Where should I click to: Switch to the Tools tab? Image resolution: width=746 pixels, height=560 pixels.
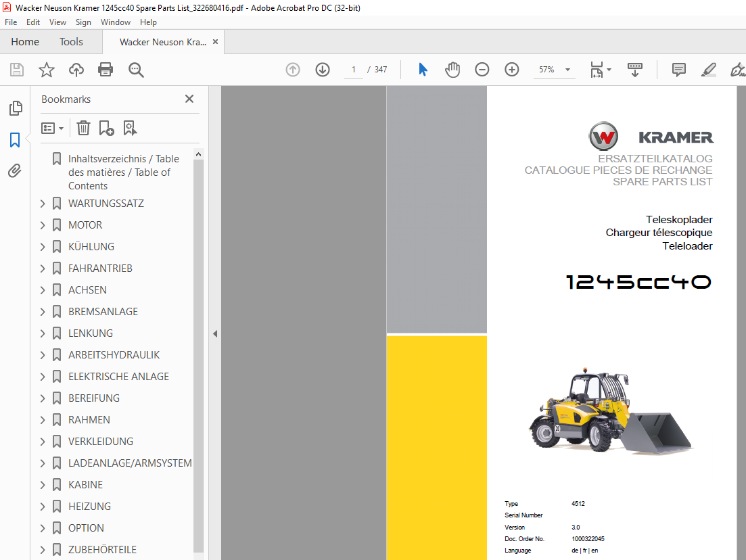click(x=72, y=42)
